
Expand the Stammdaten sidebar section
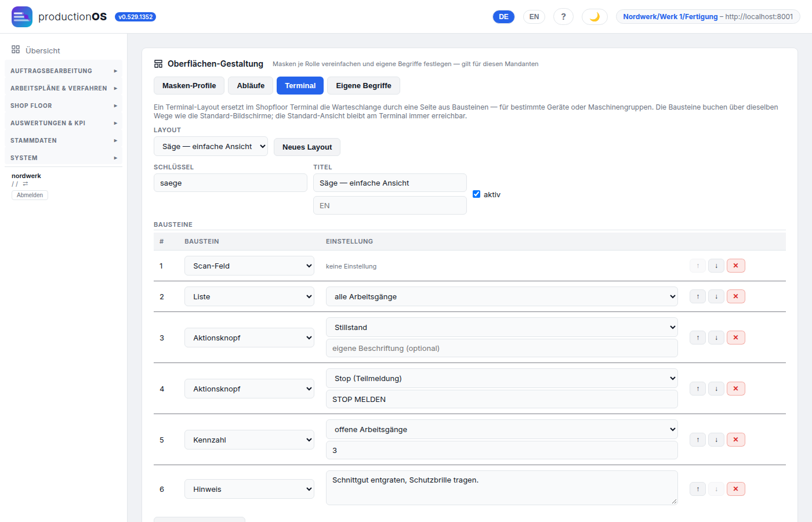click(x=64, y=140)
